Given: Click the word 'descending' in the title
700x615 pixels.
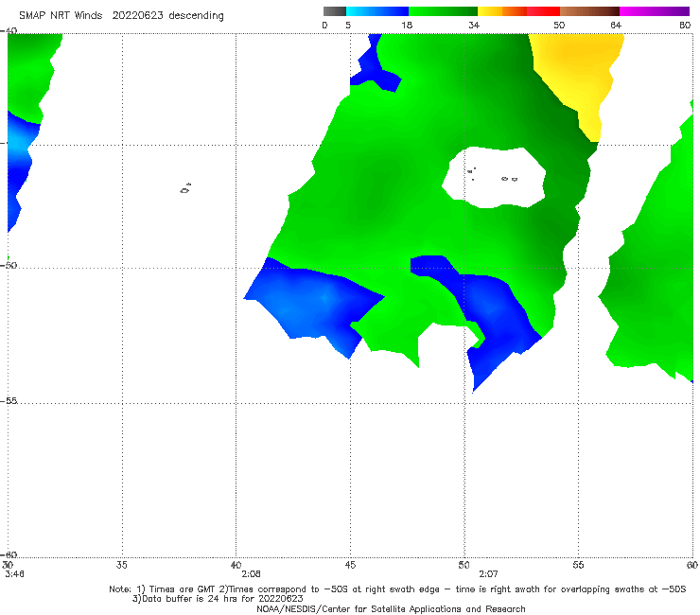Looking at the screenshot, I should (196, 16).
